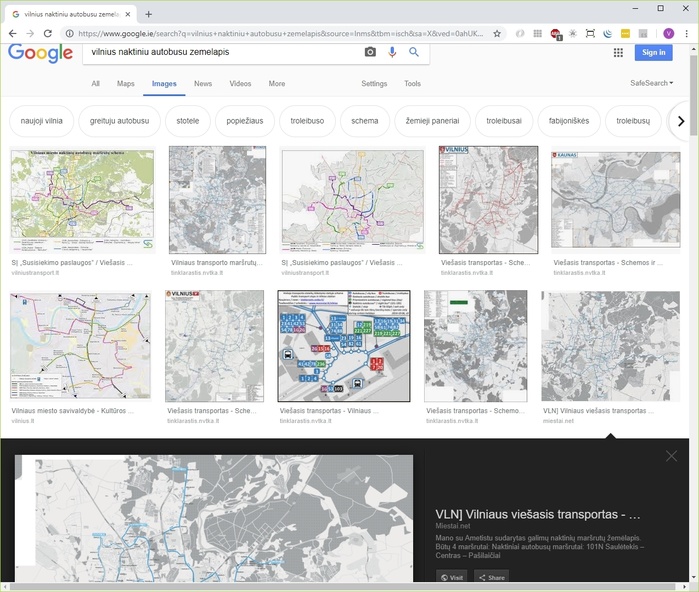Click the yellow extension icon

625,33
